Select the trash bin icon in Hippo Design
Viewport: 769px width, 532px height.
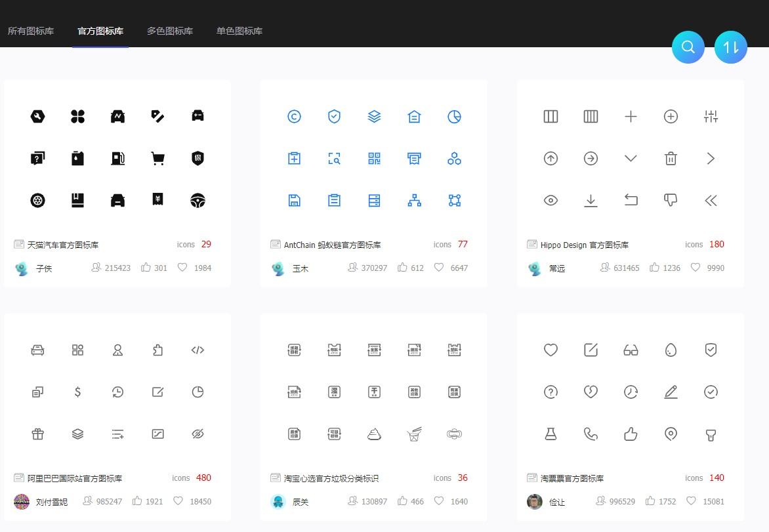pos(671,158)
